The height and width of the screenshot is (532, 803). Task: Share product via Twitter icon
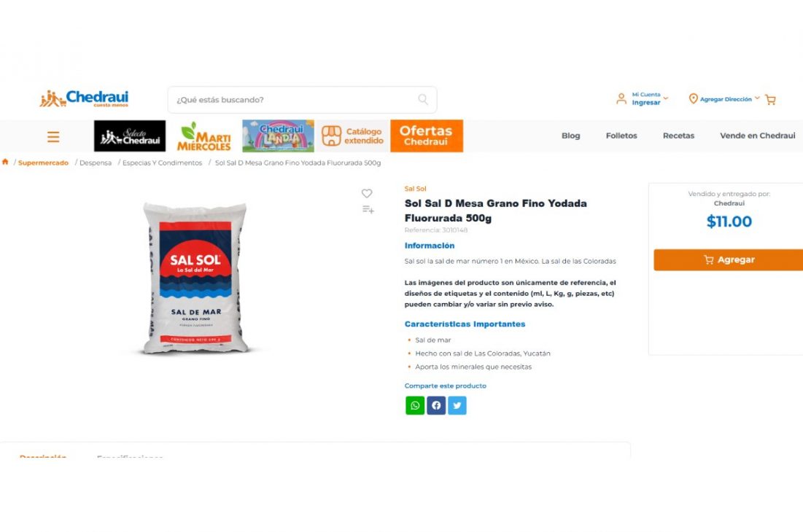click(457, 406)
